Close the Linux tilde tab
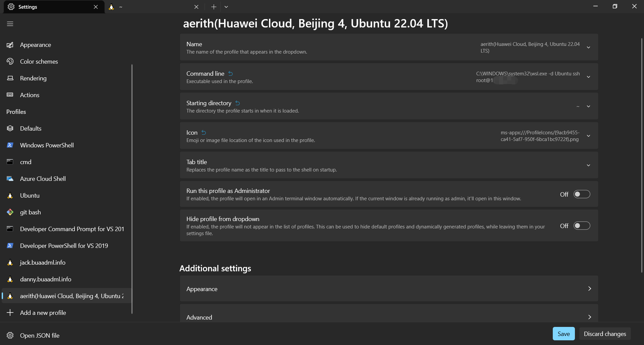The height and width of the screenshot is (345, 644). [197, 7]
